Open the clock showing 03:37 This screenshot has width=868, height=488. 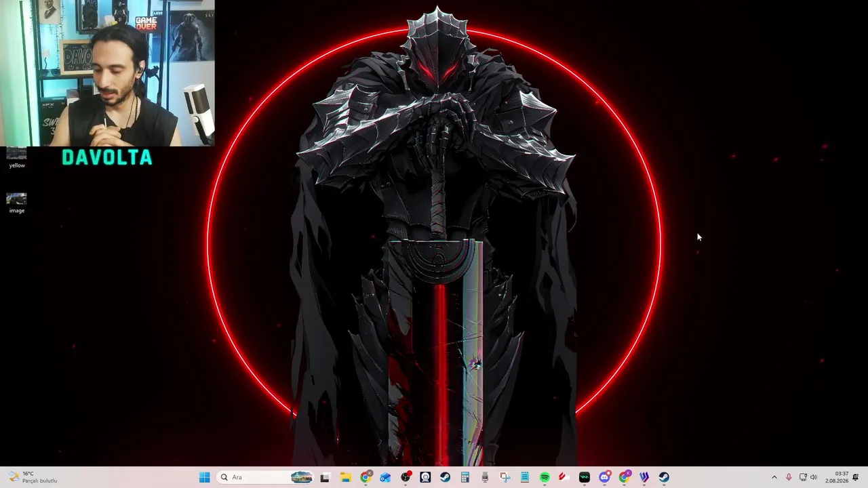tap(837, 477)
